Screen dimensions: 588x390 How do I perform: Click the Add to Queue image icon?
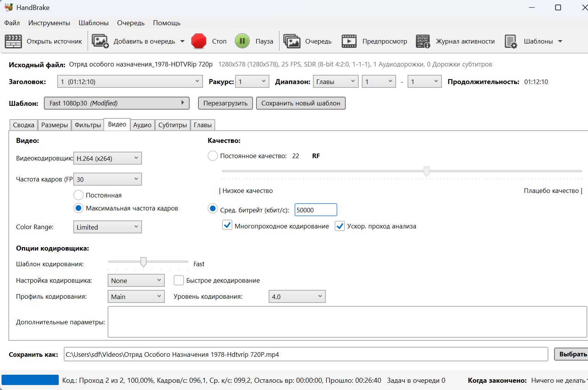pos(100,41)
